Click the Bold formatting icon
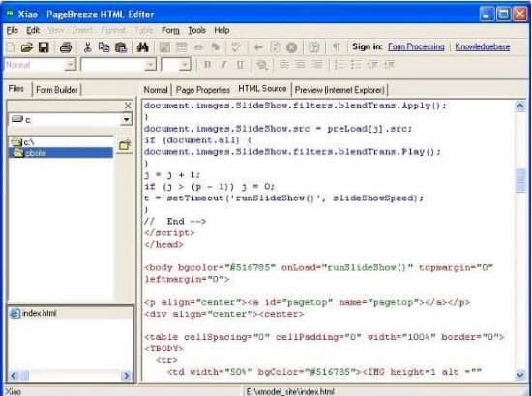The height and width of the screenshot is (396, 532). click(x=207, y=65)
